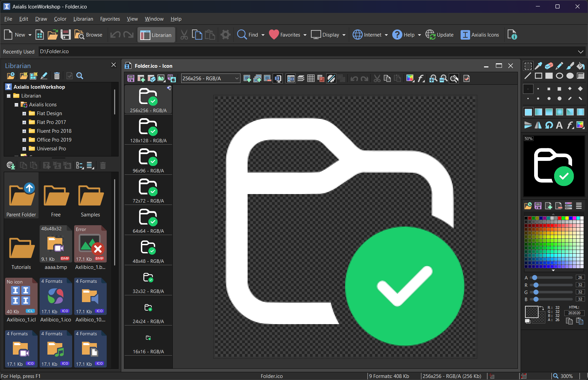Pick a color with the Eyedropper tool
The width and height of the screenshot is (588, 380).
click(x=538, y=66)
